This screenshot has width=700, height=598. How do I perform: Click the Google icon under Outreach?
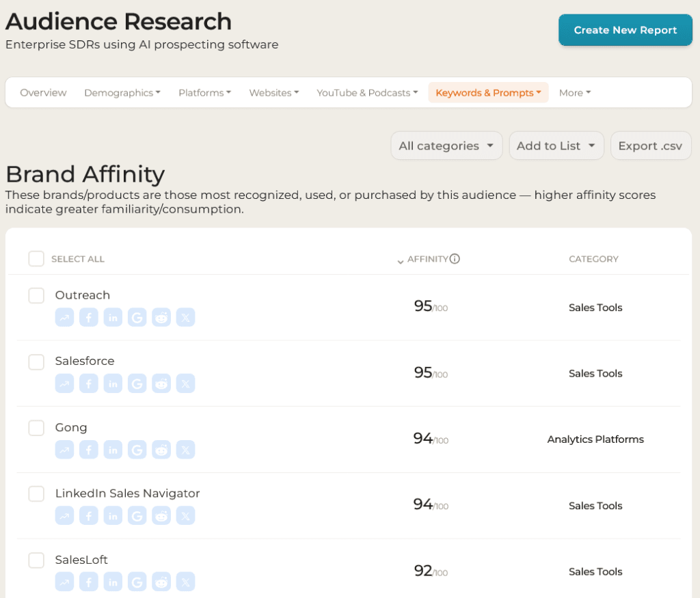(137, 317)
